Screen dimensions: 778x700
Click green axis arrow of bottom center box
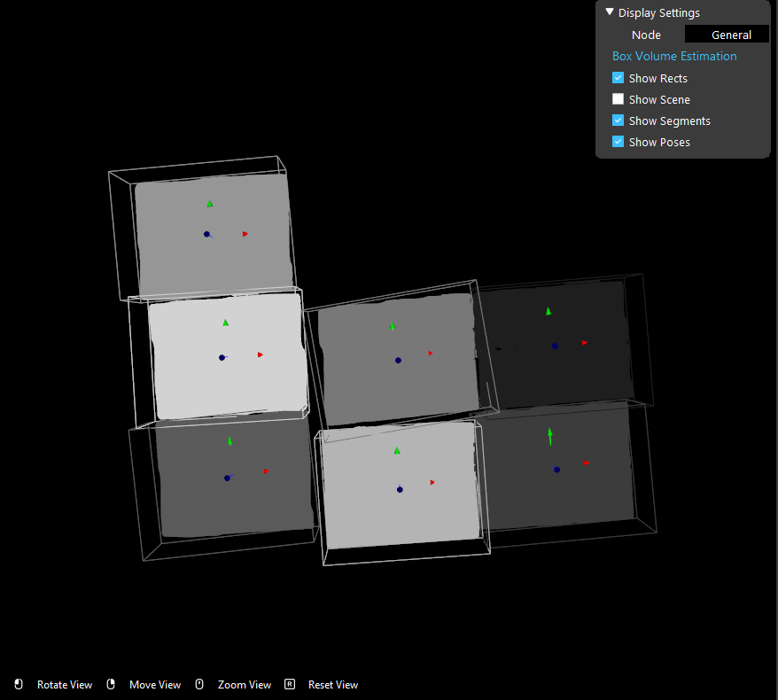point(397,450)
